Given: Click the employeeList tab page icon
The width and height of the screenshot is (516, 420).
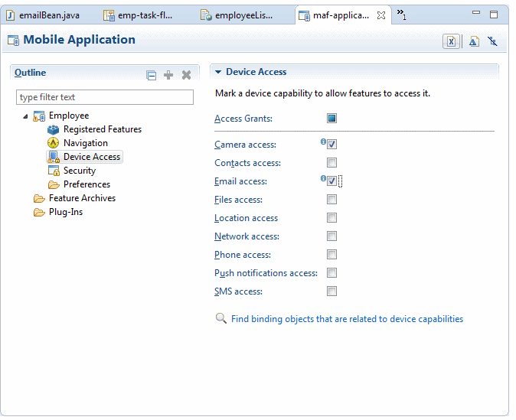Looking at the screenshot, I should [x=207, y=15].
